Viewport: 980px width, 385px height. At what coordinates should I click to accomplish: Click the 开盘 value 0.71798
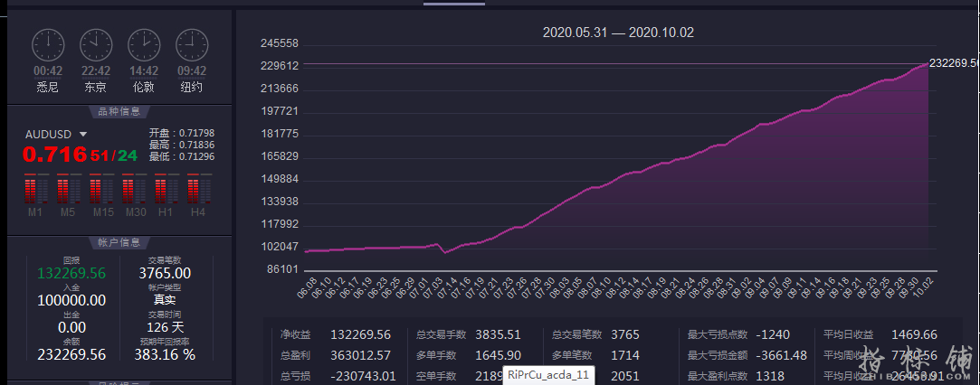point(197,133)
